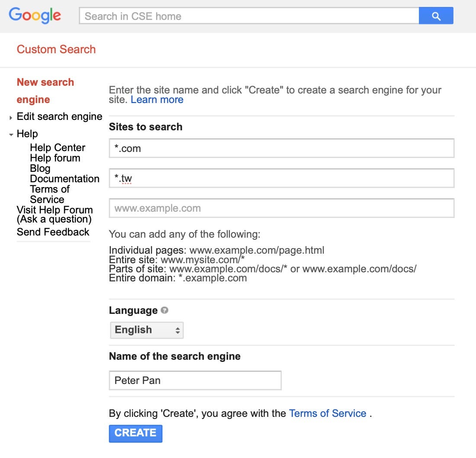Open the Help forum link
The width and height of the screenshot is (476, 458).
pyautogui.click(x=55, y=158)
